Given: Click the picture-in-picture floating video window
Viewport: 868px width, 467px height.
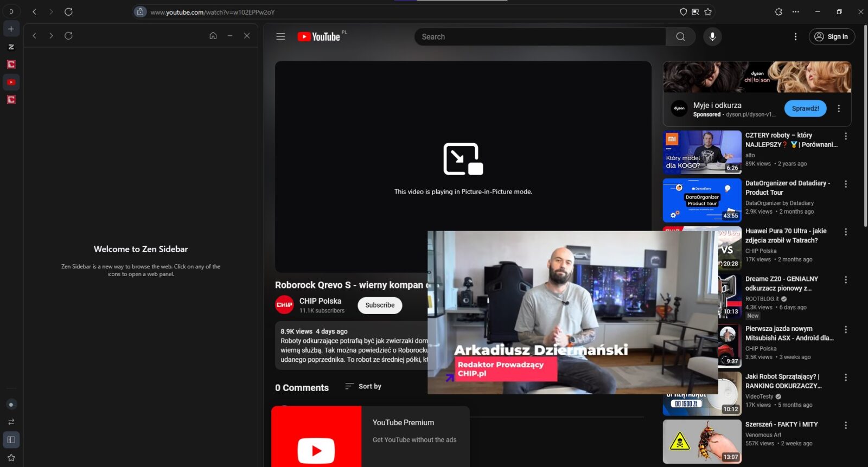Looking at the screenshot, I should pyautogui.click(x=572, y=312).
